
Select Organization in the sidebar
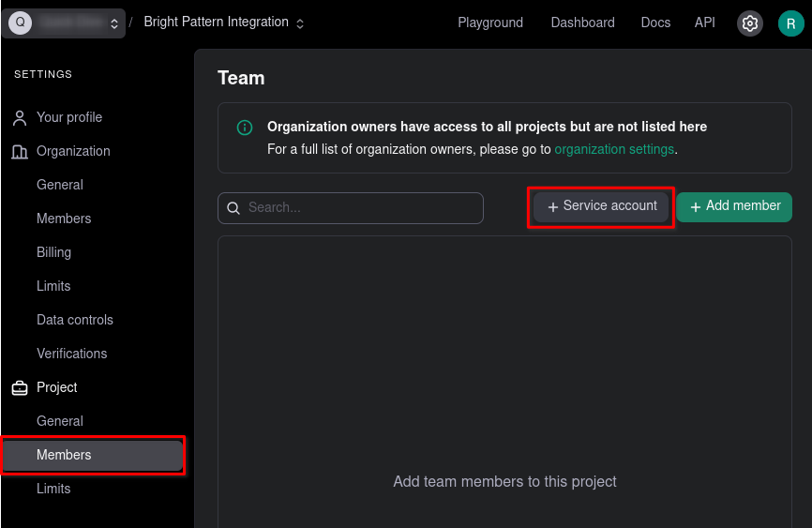(73, 151)
